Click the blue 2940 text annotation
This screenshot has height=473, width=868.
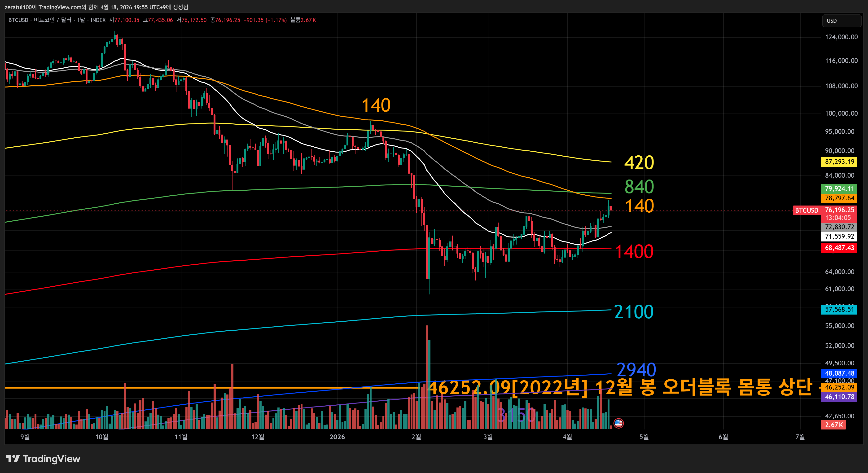tap(636, 370)
